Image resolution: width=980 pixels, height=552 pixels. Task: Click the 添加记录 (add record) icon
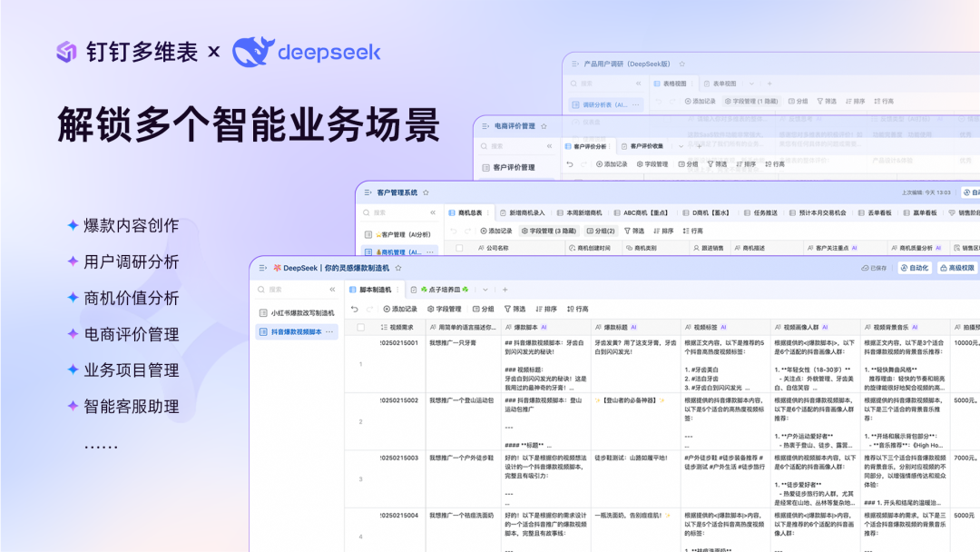coord(385,308)
